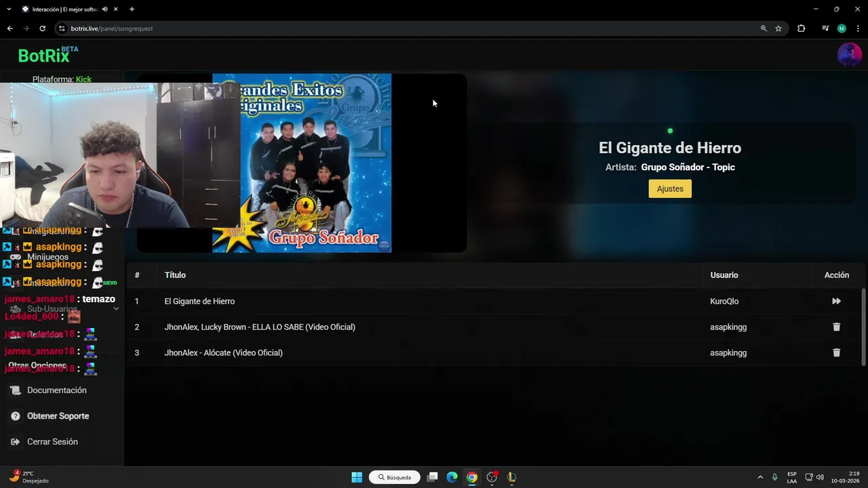This screenshot has height=488, width=868.
Task: Click the taskbar Búsqueda search box
Action: [x=395, y=477]
